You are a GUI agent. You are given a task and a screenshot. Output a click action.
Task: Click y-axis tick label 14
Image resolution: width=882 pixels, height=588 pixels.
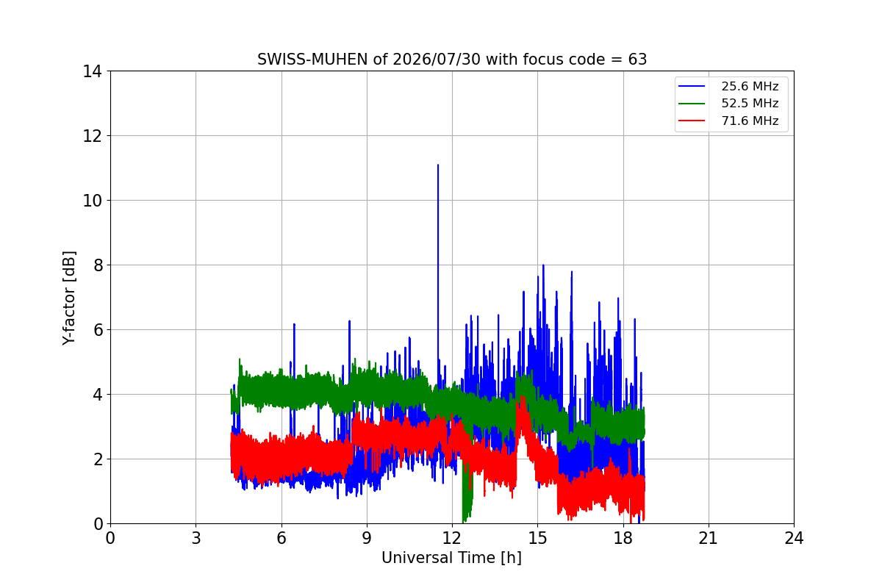tap(92, 71)
